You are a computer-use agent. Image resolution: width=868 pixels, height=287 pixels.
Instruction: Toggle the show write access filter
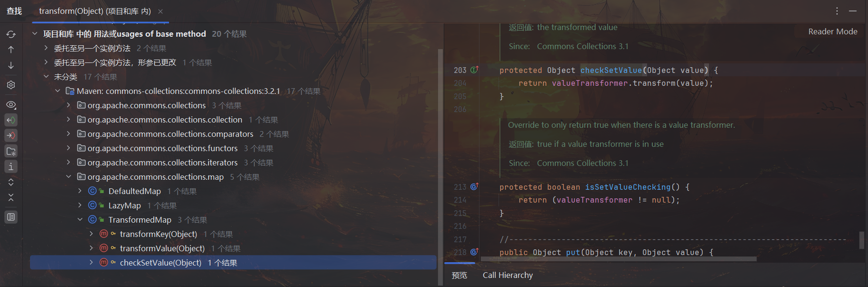11,135
